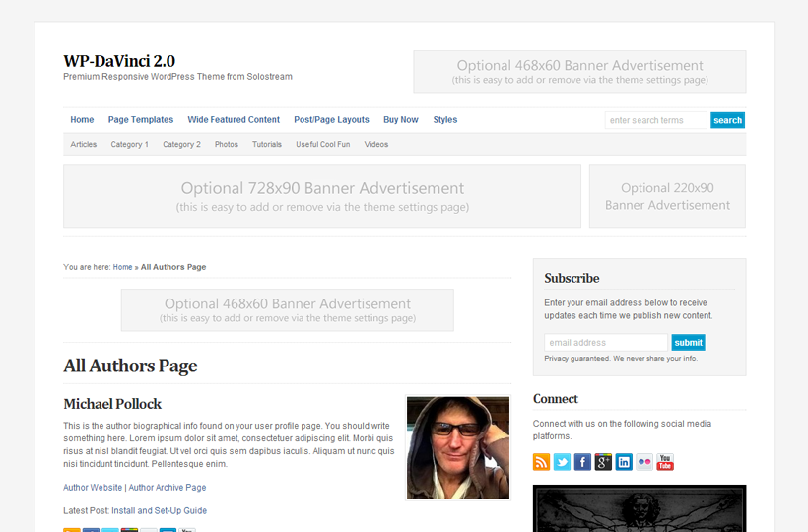Click the Privacy guaranteed notice text
The image size is (808, 532).
621,358
